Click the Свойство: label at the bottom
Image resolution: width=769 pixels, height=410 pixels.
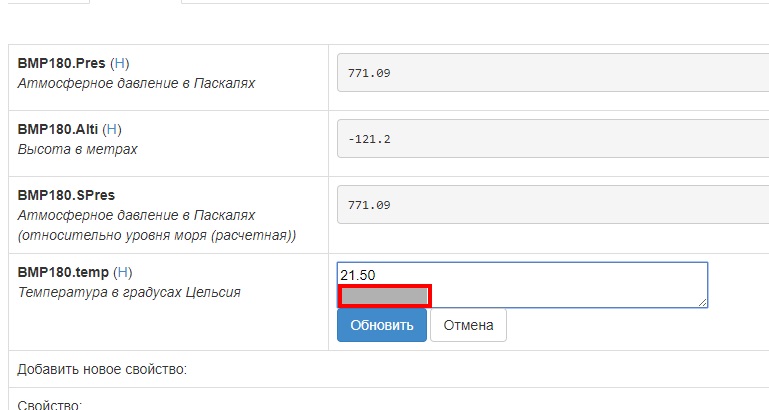tap(49, 405)
